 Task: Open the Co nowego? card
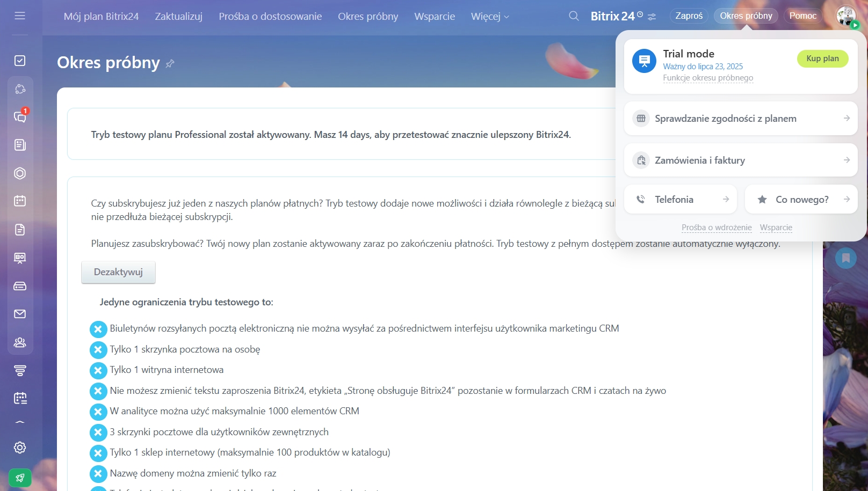pos(801,199)
